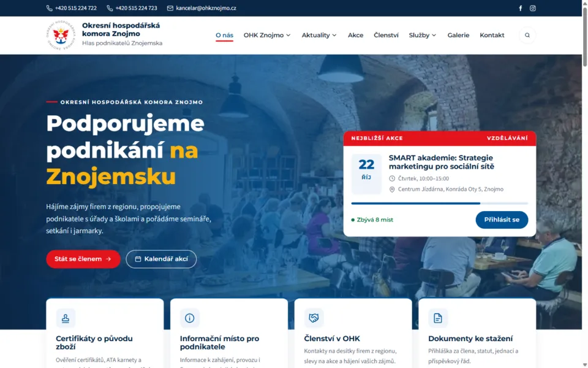Open Informační místo pro podnikatele card heading

click(219, 342)
